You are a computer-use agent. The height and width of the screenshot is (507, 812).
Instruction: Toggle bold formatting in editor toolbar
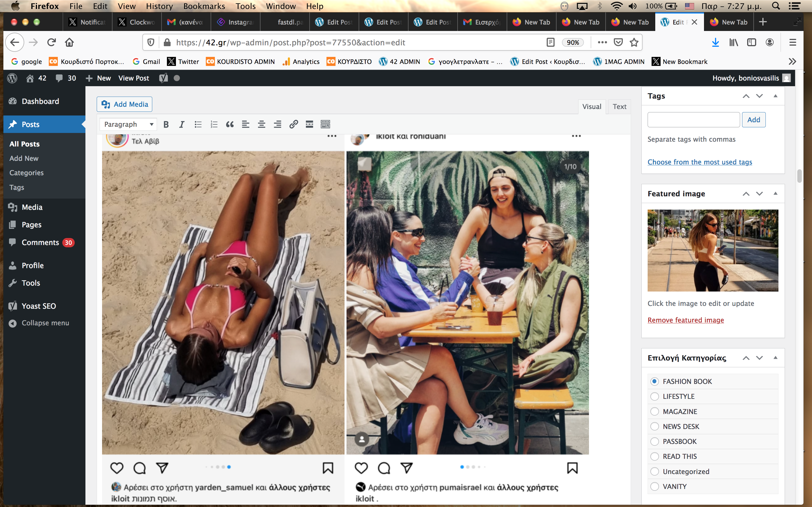click(166, 124)
